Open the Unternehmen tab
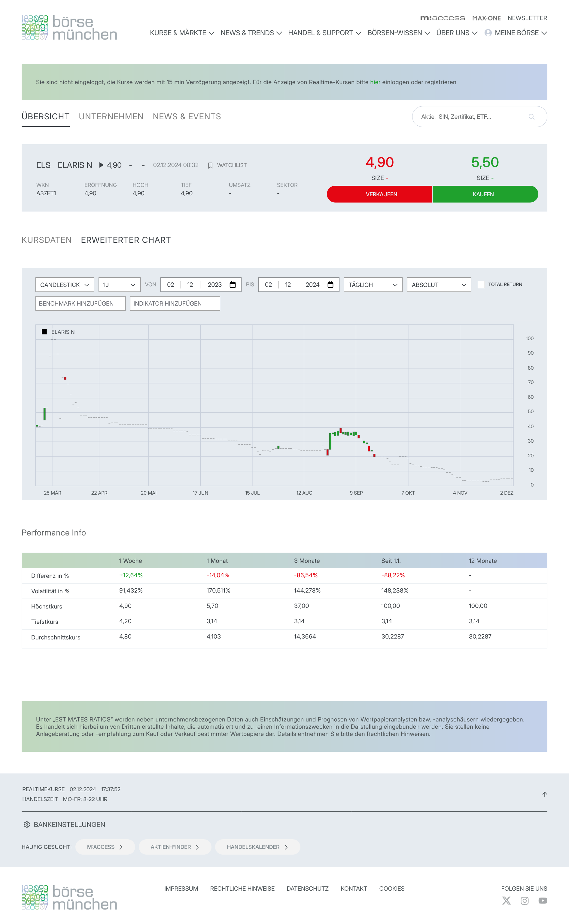This screenshot has height=924, width=569. pyautogui.click(x=111, y=117)
